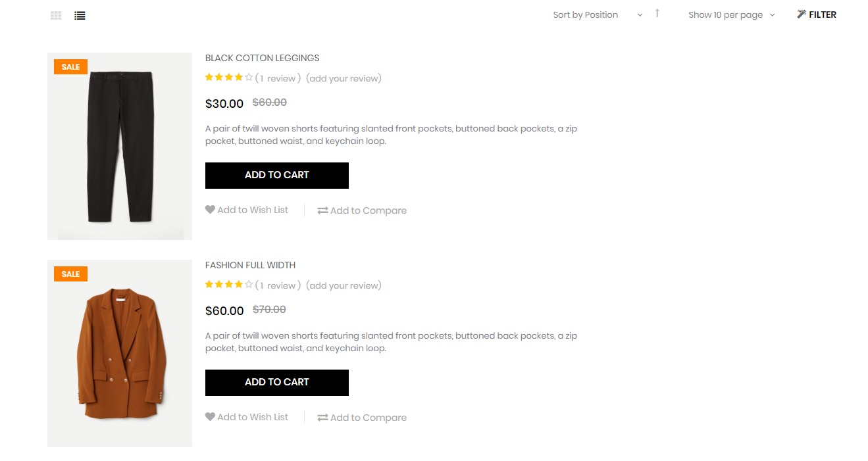Click the brown blazer product image
This screenshot has height=461, width=868.
(x=120, y=353)
